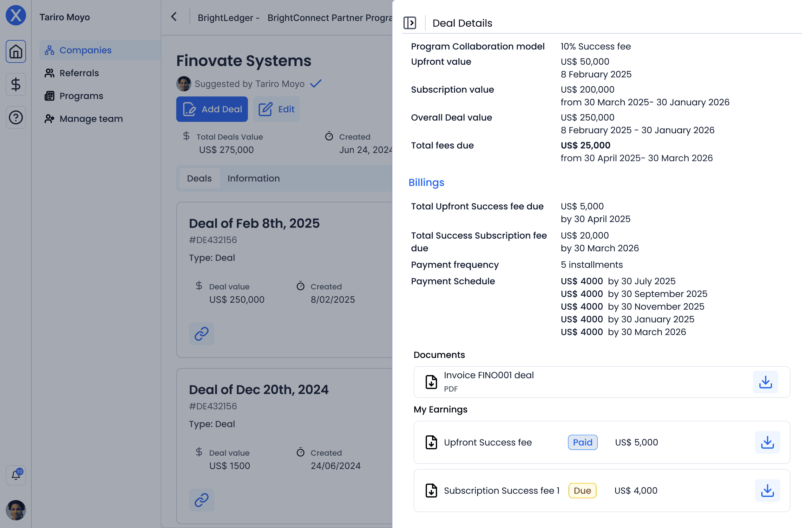The height and width of the screenshot is (528, 812).
Task: Click the Edit button
Action: click(276, 109)
